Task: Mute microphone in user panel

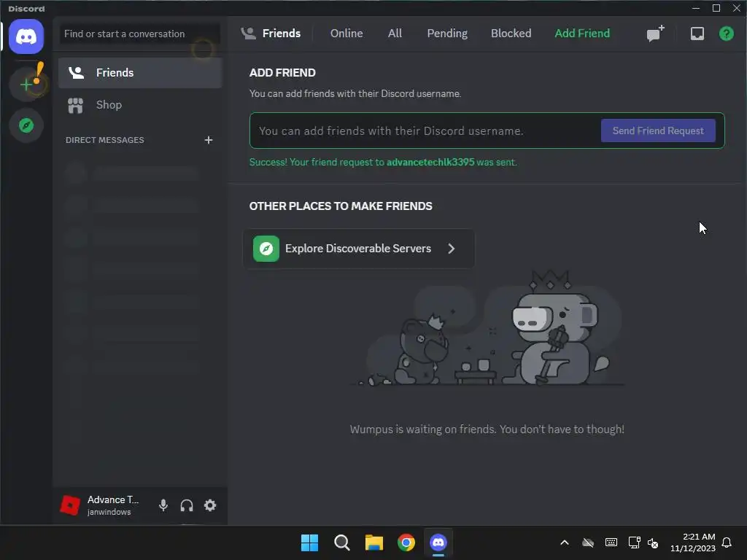Action: point(163,505)
